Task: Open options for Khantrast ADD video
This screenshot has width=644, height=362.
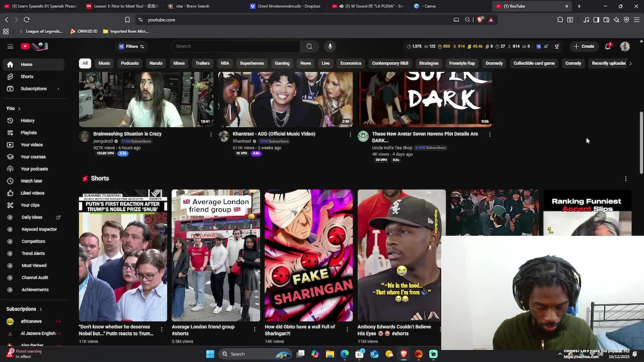Action: click(x=350, y=134)
